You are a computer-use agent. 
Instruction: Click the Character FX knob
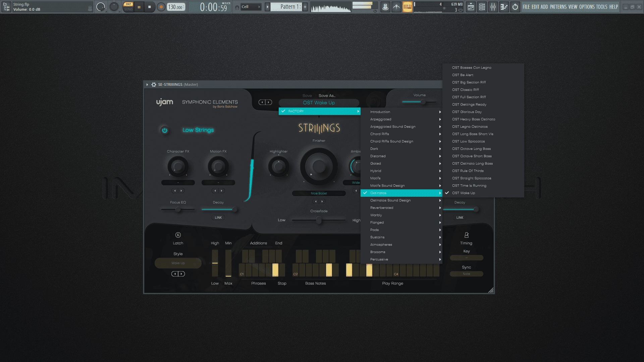pos(178,166)
